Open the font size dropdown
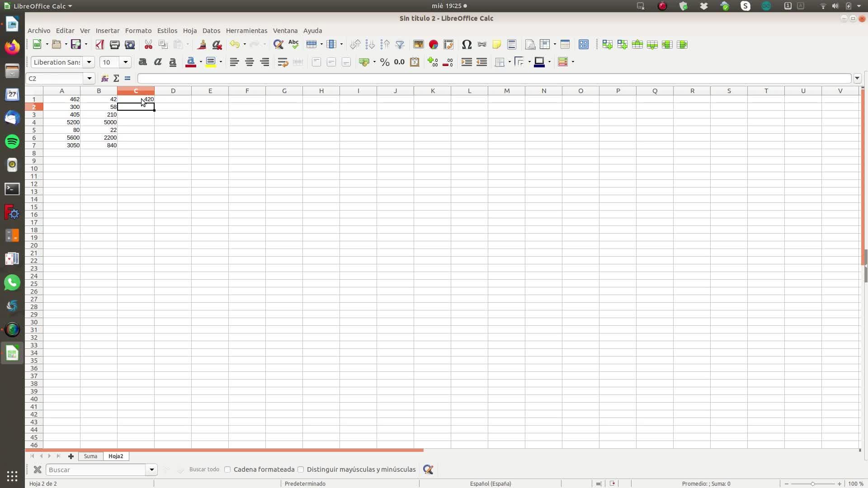The image size is (868, 488). tap(126, 62)
